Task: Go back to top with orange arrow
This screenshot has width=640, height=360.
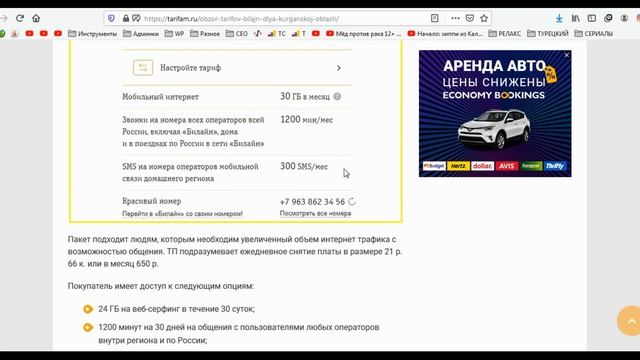Action: (x=631, y=321)
